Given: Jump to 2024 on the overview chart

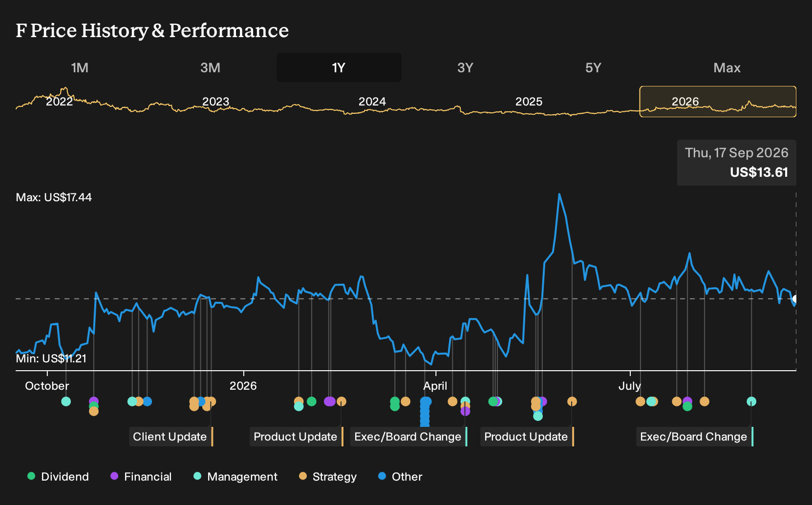Looking at the screenshot, I should coord(372,102).
